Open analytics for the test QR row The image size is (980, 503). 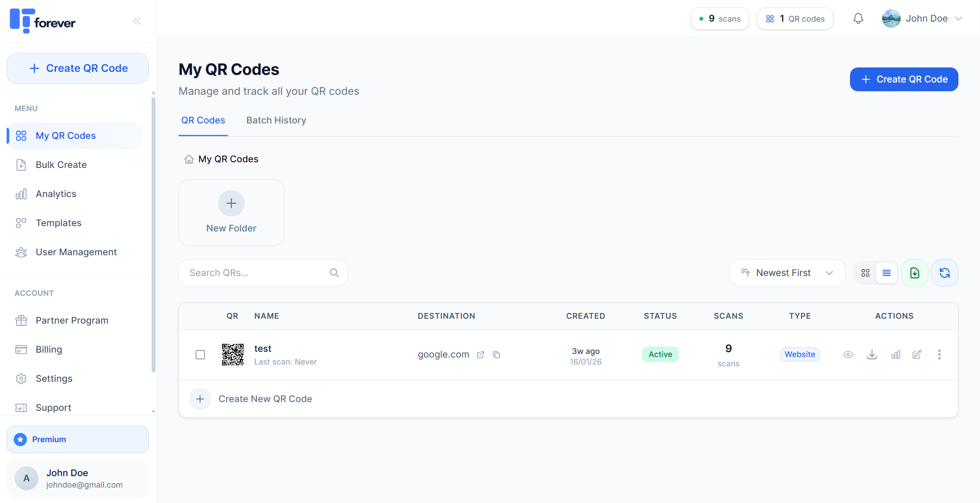[x=895, y=354]
